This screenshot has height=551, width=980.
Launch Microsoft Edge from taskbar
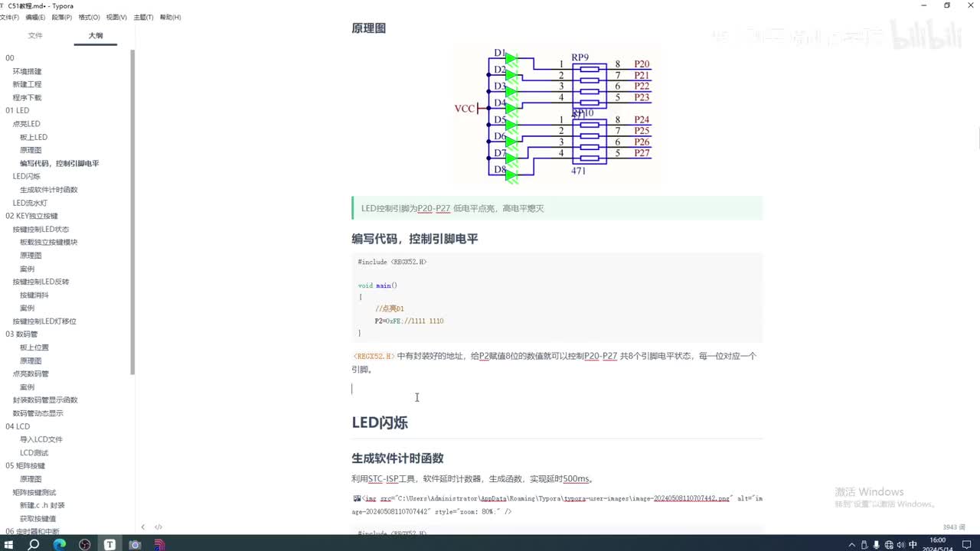(59, 544)
